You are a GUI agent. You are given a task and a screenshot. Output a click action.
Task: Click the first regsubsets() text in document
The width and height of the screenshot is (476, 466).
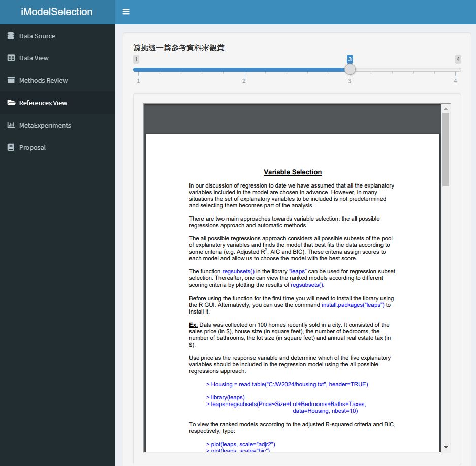[238, 271]
